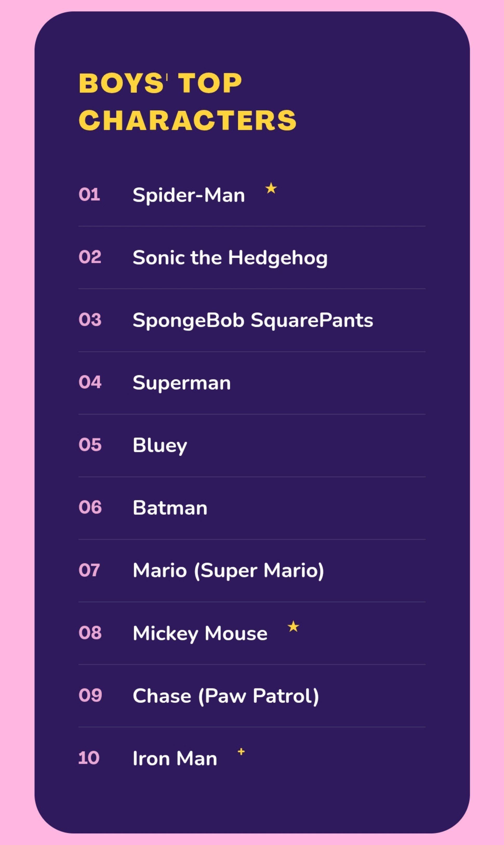
Task: Click rank number 03
Action: coord(90,320)
